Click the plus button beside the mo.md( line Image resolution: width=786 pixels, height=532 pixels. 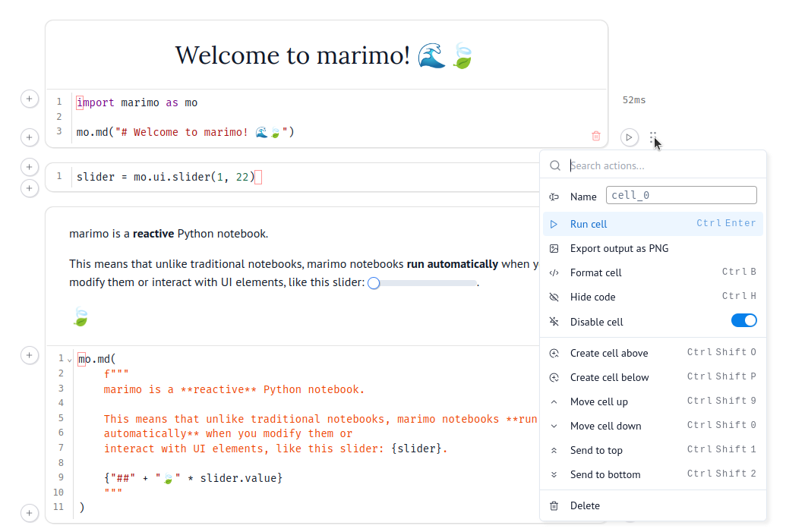[30, 355]
